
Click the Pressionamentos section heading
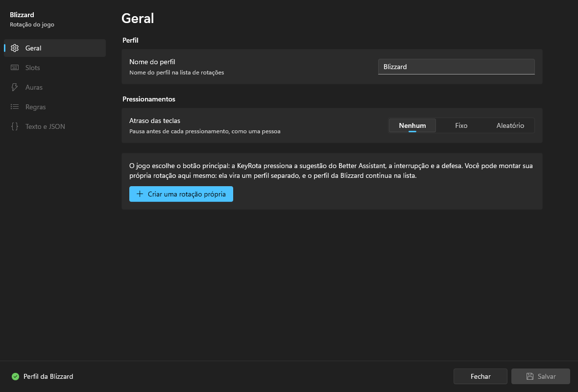tap(149, 99)
